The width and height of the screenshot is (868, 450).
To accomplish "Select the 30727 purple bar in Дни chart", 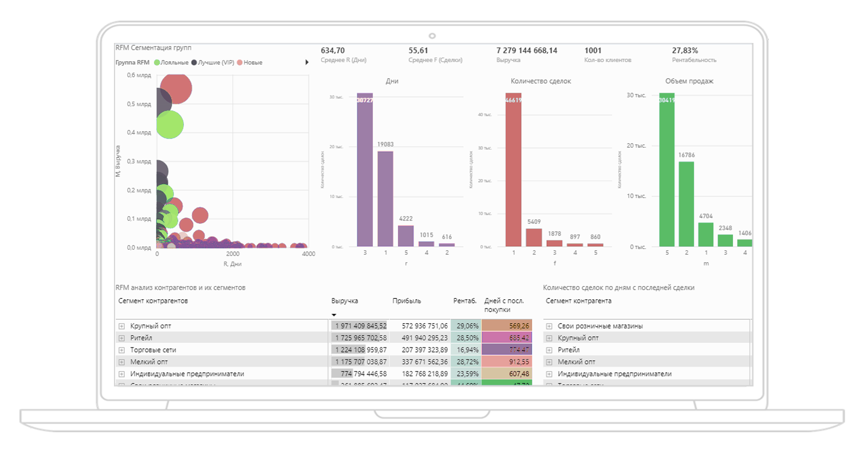I will (x=365, y=169).
